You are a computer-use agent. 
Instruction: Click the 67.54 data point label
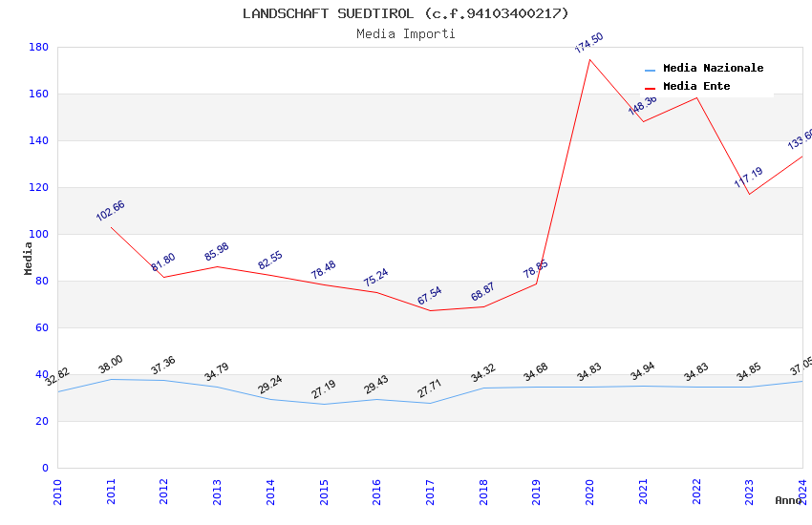(429, 295)
